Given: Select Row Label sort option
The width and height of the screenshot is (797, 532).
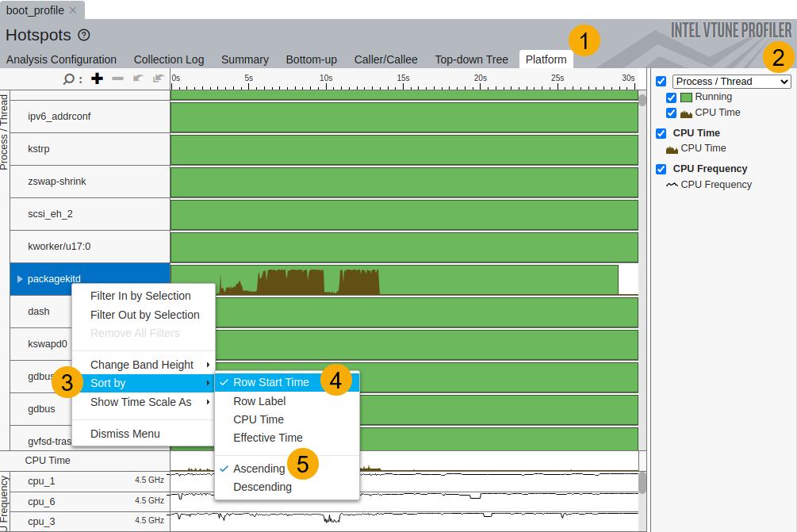Looking at the screenshot, I should 259,401.
